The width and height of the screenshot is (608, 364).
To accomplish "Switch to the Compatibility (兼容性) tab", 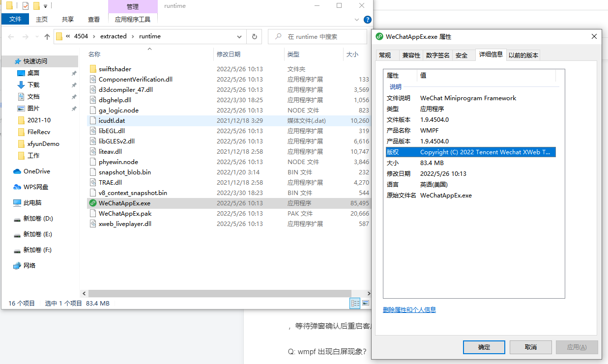I will (x=411, y=56).
